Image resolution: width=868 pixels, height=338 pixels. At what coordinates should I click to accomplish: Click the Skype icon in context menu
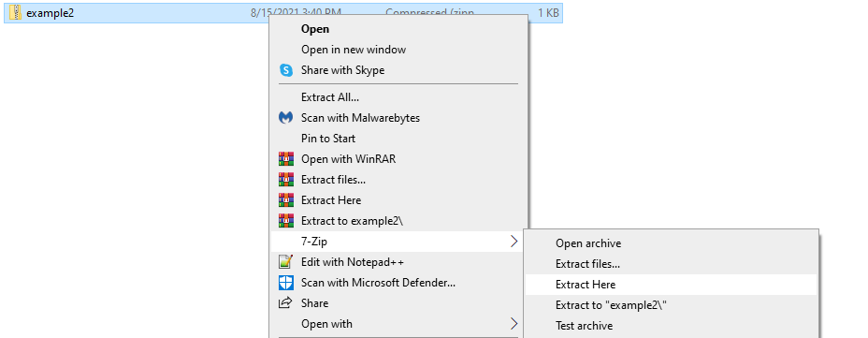[x=285, y=70]
